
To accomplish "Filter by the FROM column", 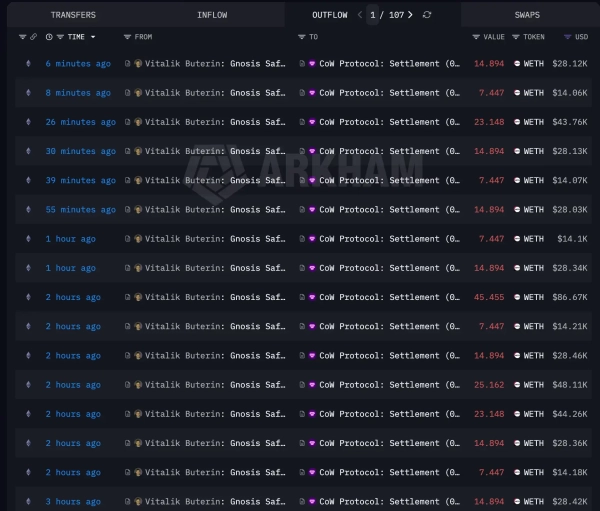I will (x=127, y=37).
